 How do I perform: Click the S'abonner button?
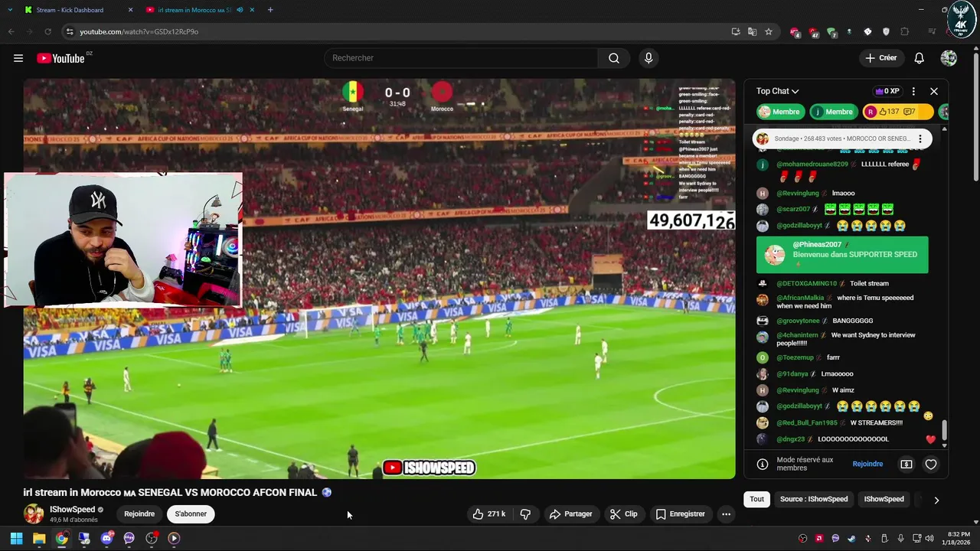click(191, 514)
